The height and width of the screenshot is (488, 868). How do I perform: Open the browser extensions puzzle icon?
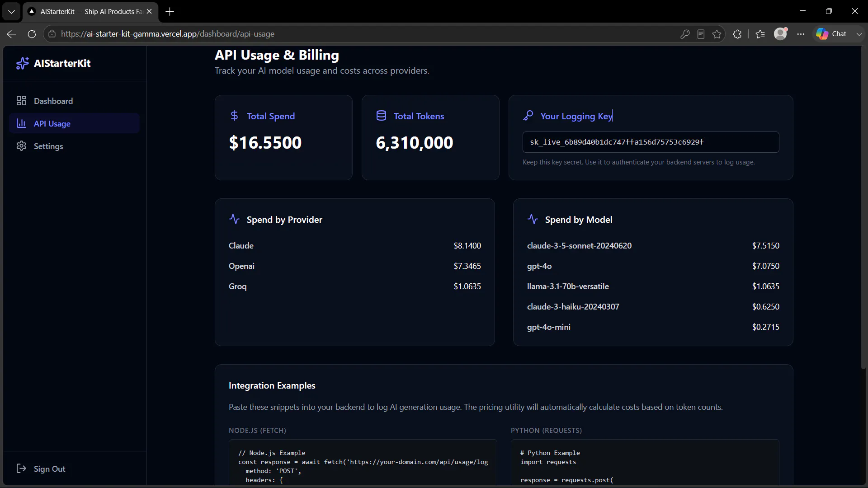[x=737, y=34]
